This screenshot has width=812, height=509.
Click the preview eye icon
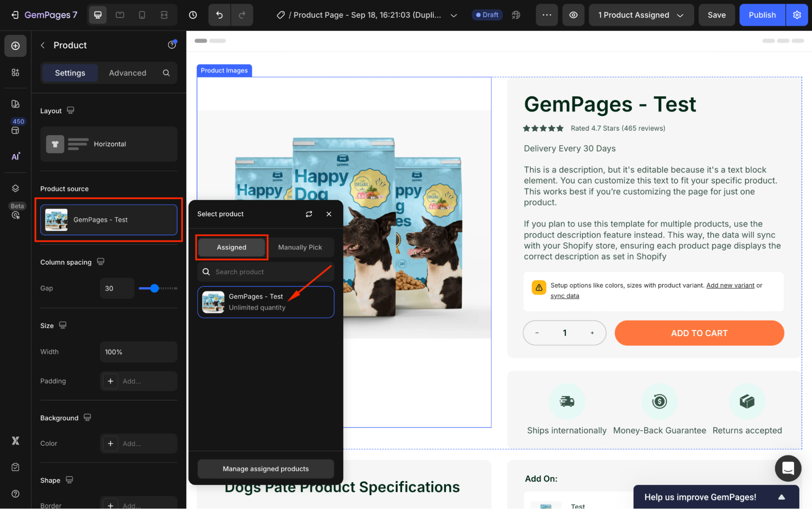pyautogui.click(x=573, y=15)
